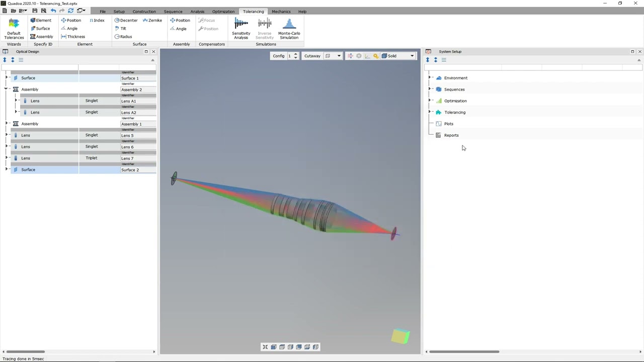Screen dimensions: 644x362
Task: Switch to Sequence tab
Action: pyautogui.click(x=173, y=12)
